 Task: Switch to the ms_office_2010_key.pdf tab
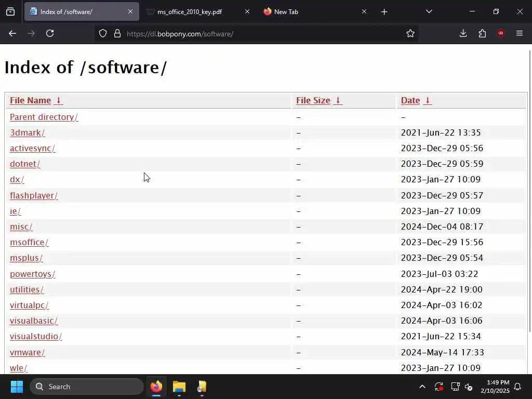pyautogui.click(x=198, y=11)
